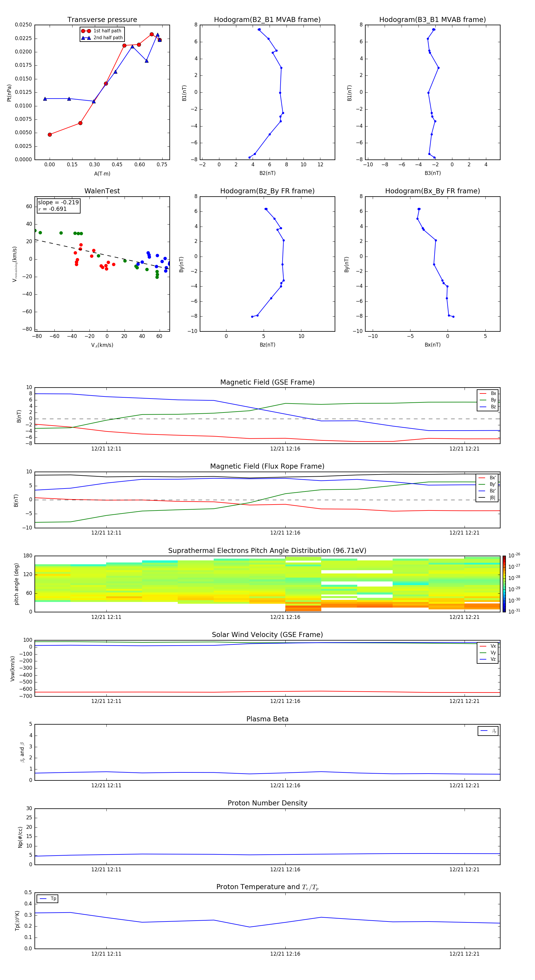This screenshot has height=980, width=535.
Task: Click the 'Hodogram(B3_B1 MVAB frame)' title
Action: 432,20
